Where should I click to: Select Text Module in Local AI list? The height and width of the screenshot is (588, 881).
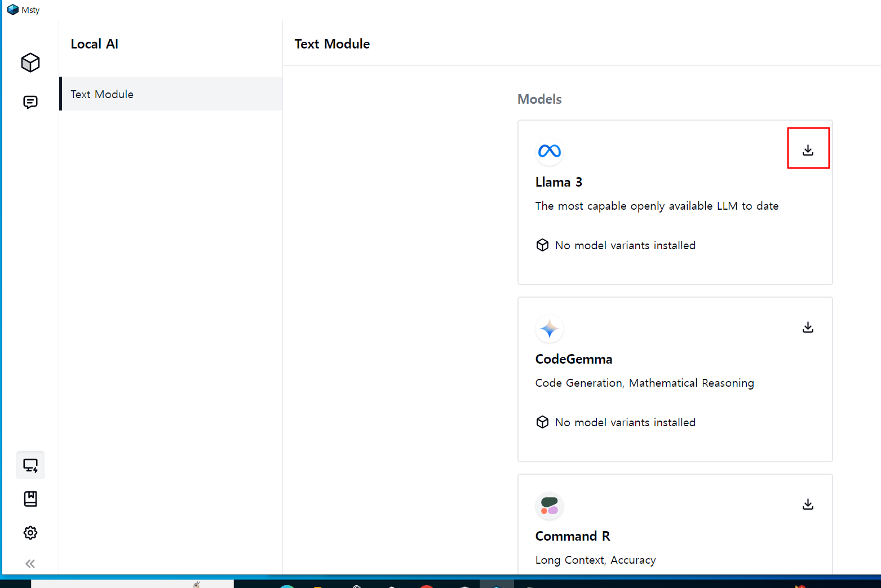(x=171, y=94)
